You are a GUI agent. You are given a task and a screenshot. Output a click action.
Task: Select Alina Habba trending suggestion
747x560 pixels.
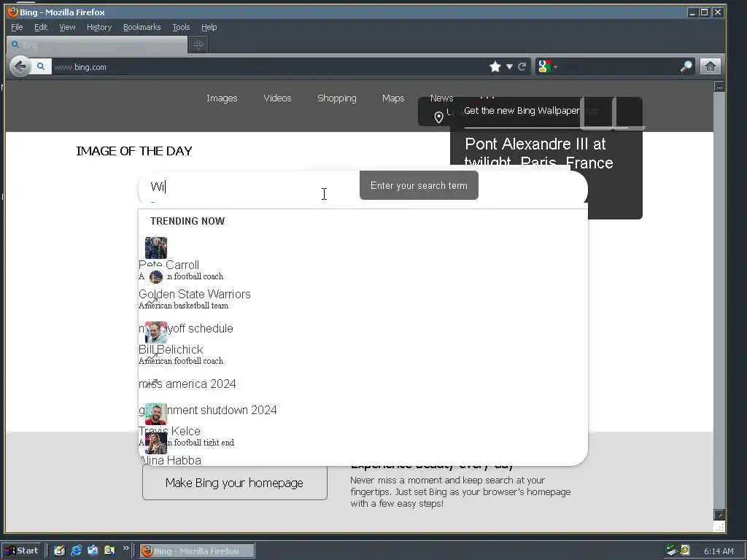(x=170, y=460)
